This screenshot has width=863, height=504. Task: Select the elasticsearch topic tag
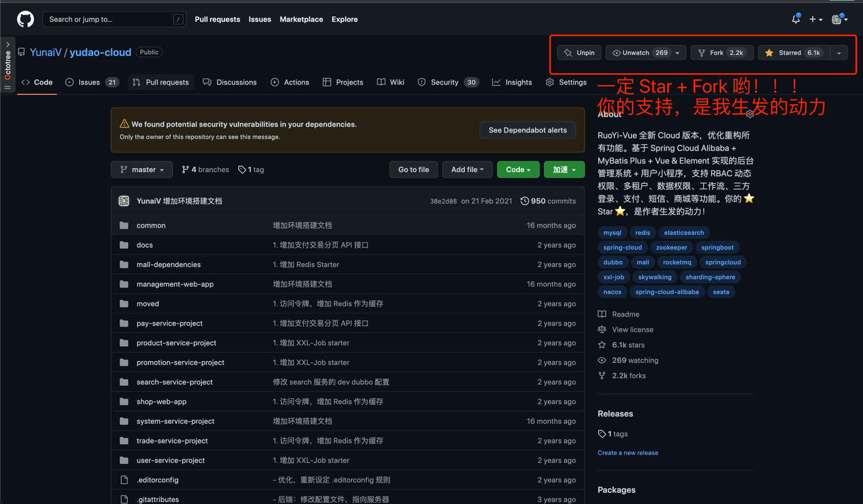pos(684,232)
